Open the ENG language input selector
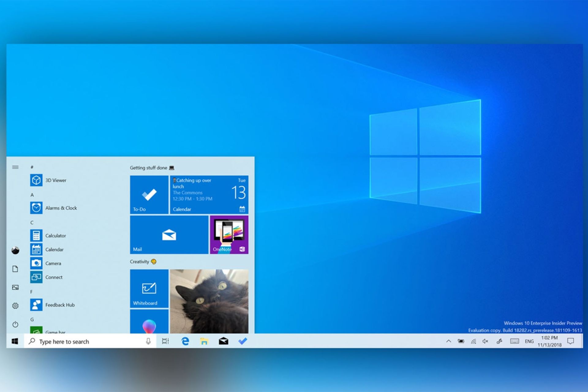 coord(529,341)
